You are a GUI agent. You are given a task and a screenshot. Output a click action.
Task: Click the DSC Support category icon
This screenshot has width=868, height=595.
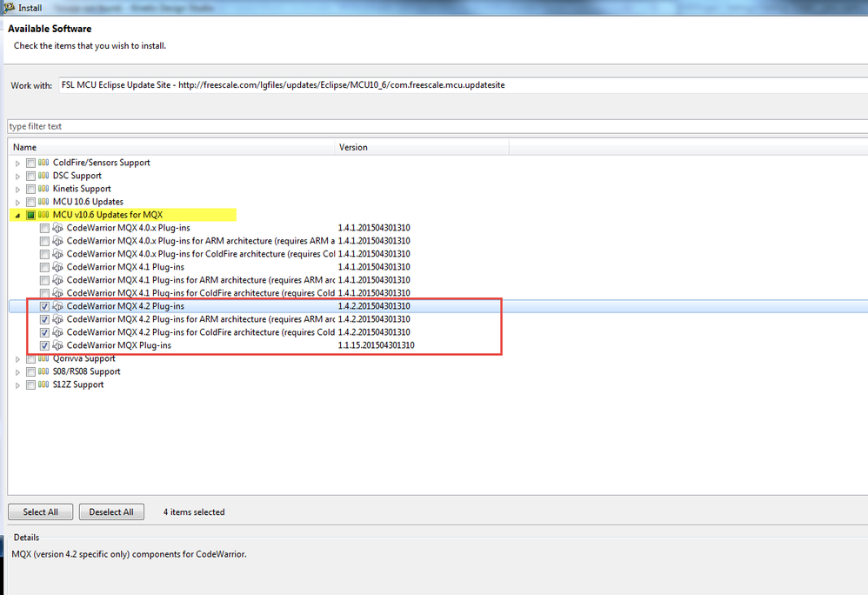[x=43, y=176]
